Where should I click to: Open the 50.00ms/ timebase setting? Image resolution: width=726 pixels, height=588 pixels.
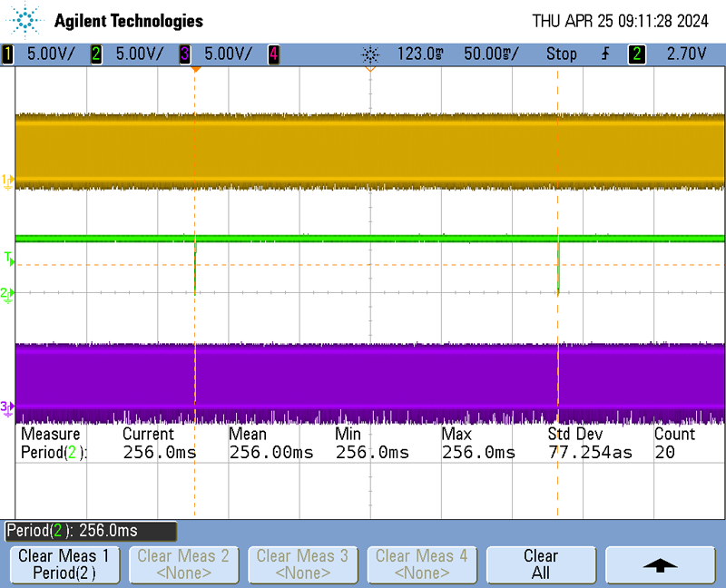491,54
